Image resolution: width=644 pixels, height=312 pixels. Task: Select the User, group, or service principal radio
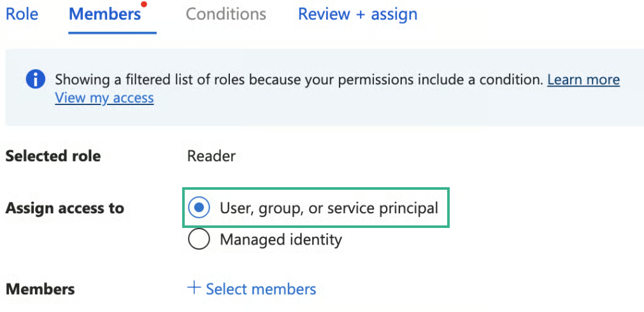point(199,208)
